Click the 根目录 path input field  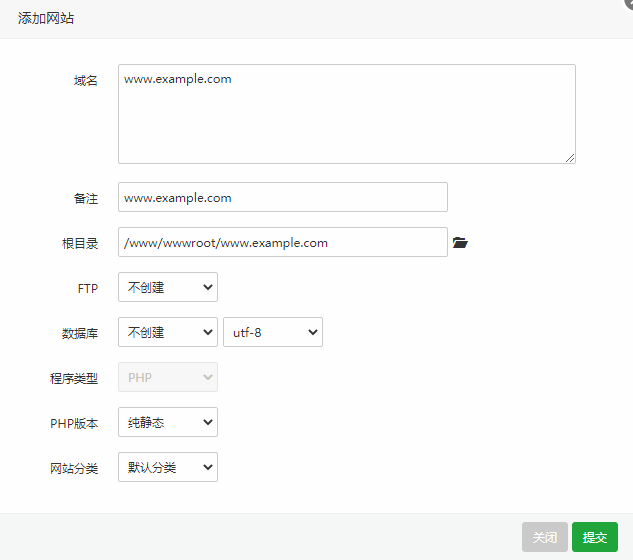pos(282,243)
